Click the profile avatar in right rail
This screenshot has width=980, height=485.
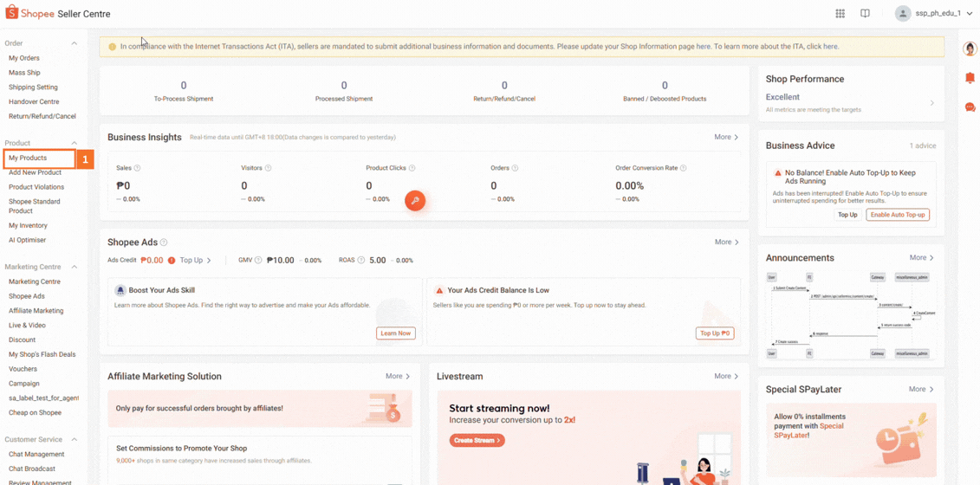click(x=970, y=48)
